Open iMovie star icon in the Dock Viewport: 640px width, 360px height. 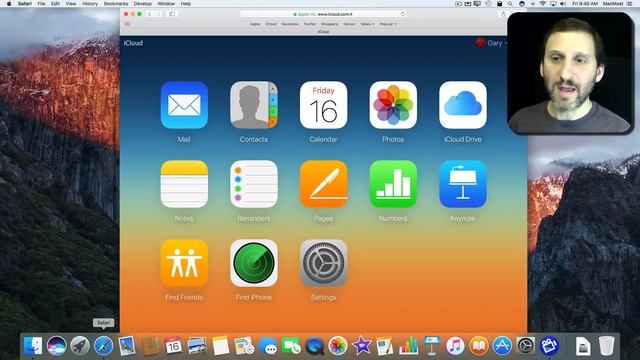[x=362, y=346]
